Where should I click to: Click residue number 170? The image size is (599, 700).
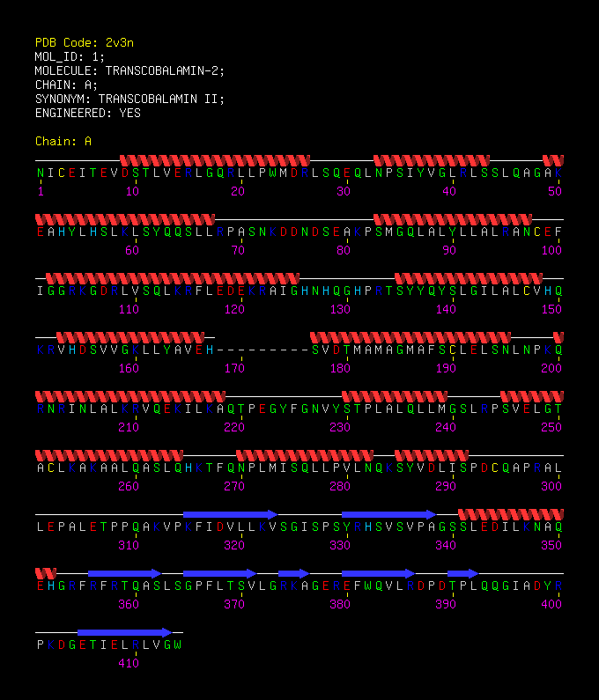(234, 368)
